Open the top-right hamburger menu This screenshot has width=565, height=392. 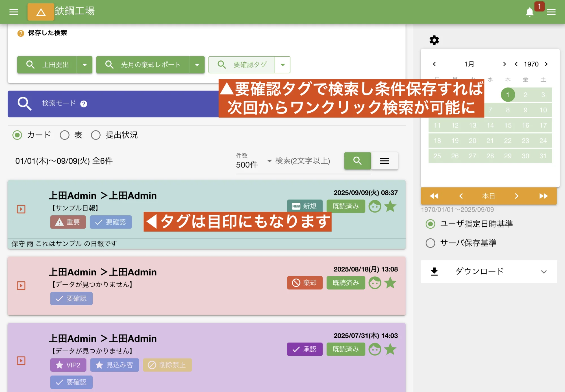[551, 12]
